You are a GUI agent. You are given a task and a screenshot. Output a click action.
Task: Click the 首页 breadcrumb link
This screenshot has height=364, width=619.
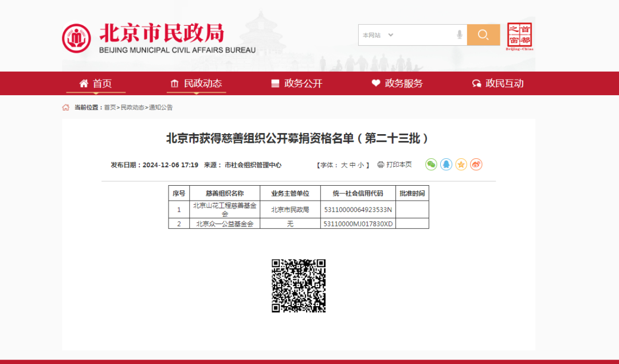tap(109, 107)
